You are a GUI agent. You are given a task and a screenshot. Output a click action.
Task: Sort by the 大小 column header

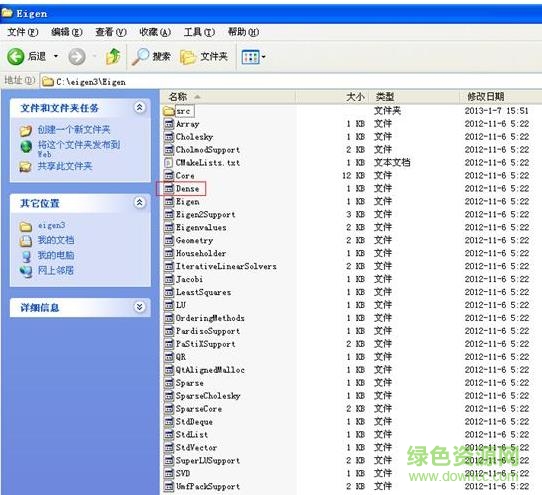(x=333, y=96)
